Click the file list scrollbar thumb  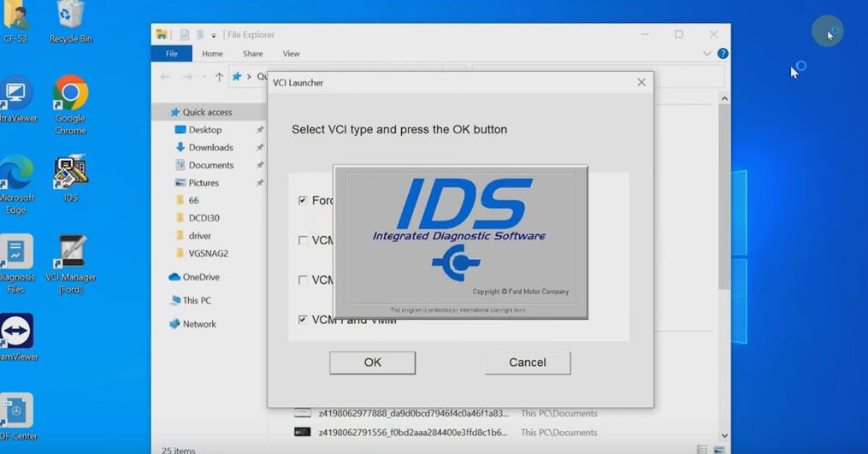[x=724, y=197]
